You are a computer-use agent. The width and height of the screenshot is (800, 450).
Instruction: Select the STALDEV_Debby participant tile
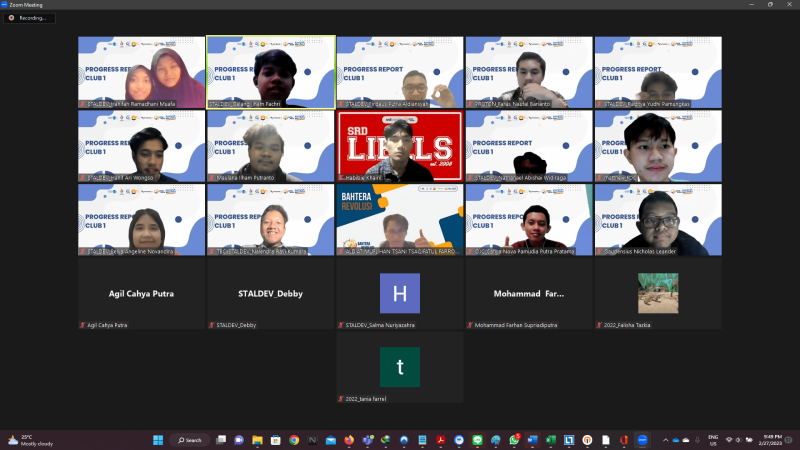(x=270, y=293)
